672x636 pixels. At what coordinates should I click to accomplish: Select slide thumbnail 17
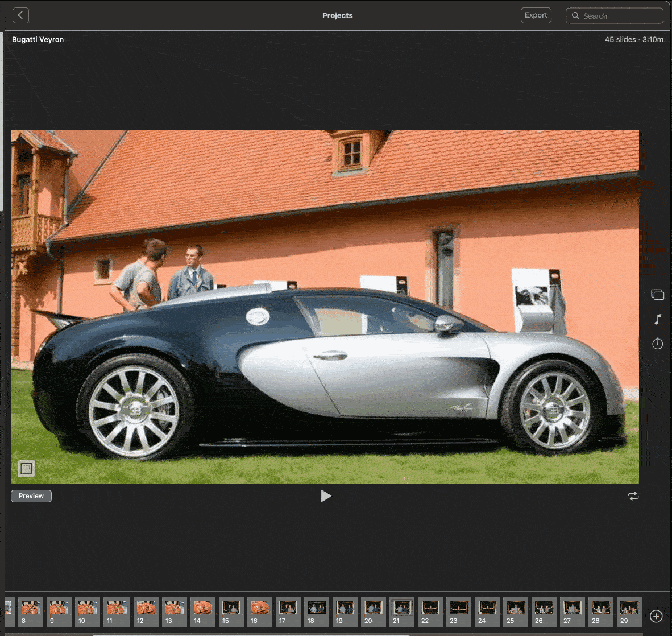click(288, 611)
